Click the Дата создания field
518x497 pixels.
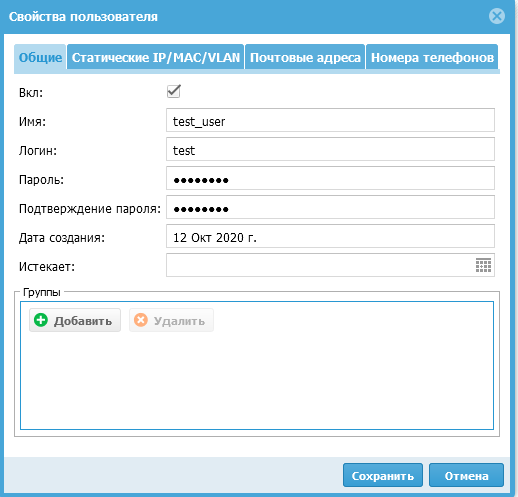click(x=330, y=236)
